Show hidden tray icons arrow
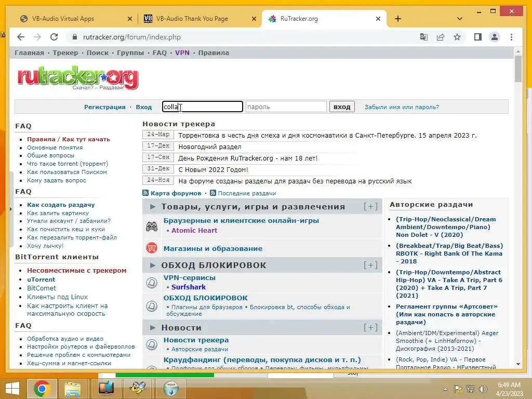 point(445,389)
